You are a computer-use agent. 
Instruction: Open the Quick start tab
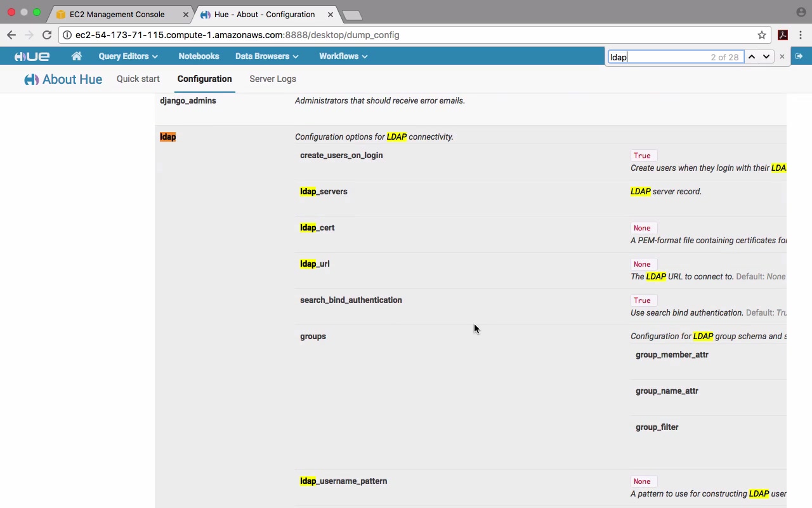point(138,79)
